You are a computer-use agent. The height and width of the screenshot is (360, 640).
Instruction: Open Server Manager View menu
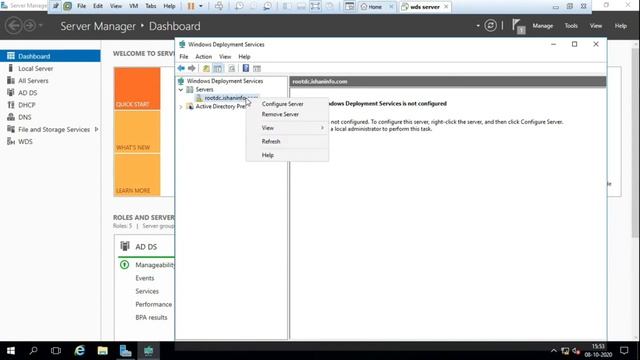pos(596,26)
